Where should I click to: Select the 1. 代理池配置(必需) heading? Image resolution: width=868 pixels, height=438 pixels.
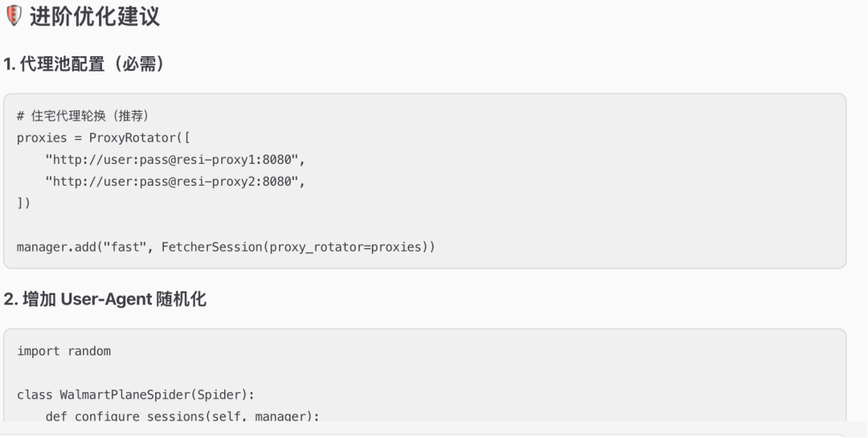[84, 64]
